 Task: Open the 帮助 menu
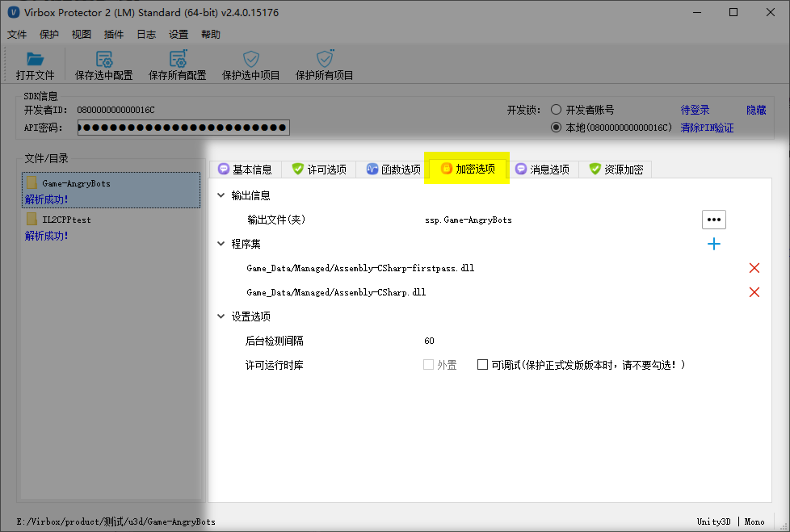coord(211,34)
